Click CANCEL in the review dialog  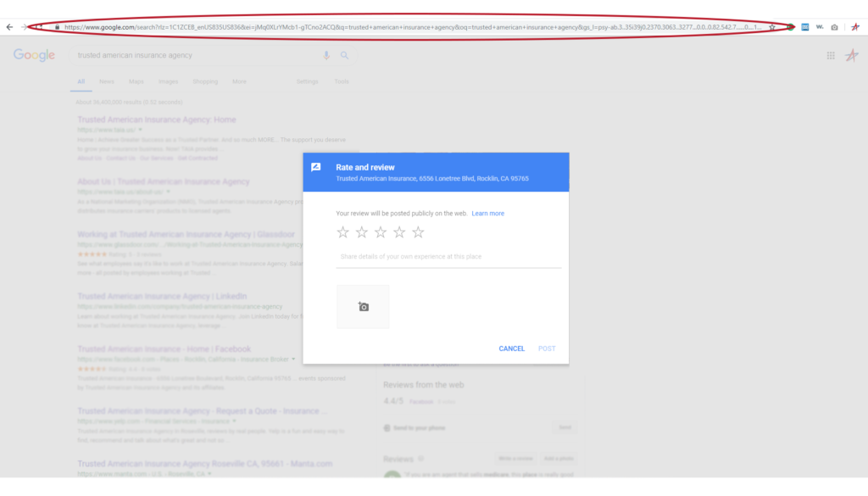coord(511,348)
